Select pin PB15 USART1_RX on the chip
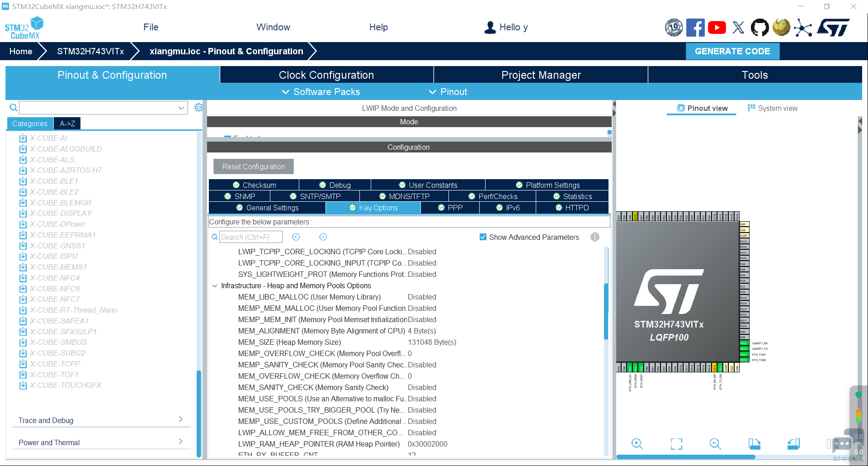This screenshot has width=868, height=466. coord(744,343)
